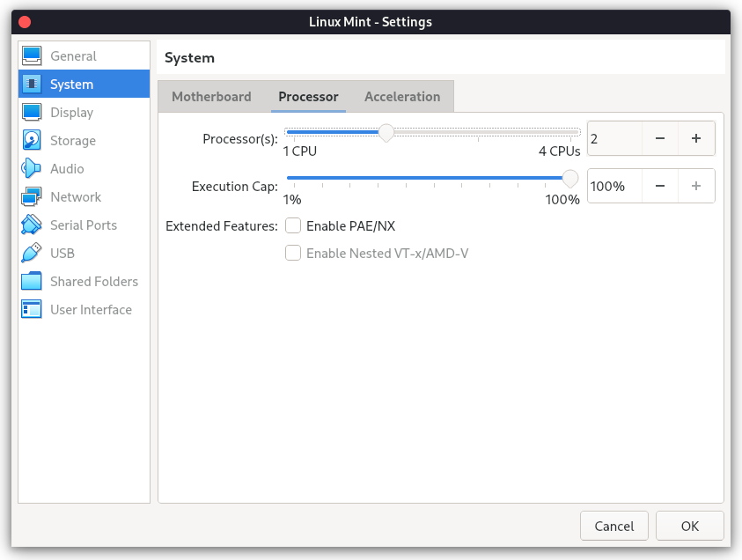The height and width of the screenshot is (560, 742).
Task: Click the Network monitors icon
Action: click(x=32, y=197)
